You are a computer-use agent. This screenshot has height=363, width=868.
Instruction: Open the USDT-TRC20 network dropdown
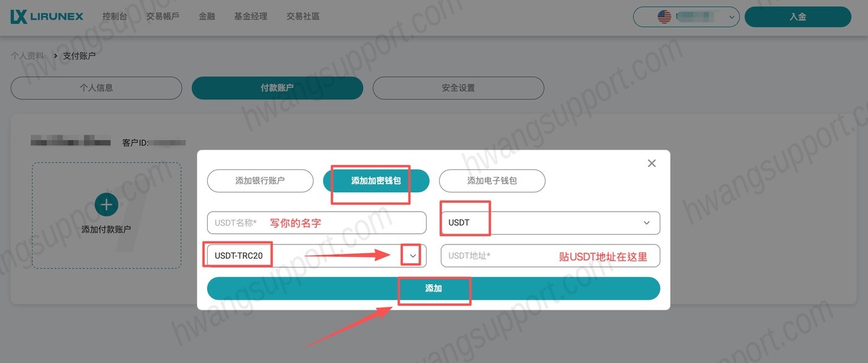(x=317, y=256)
